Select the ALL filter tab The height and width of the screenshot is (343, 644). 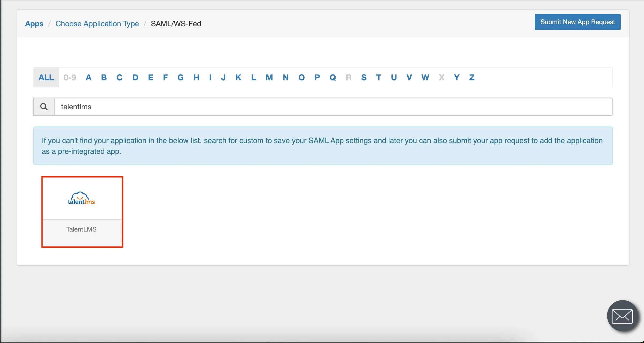pyautogui.click(x=46, y=77)
